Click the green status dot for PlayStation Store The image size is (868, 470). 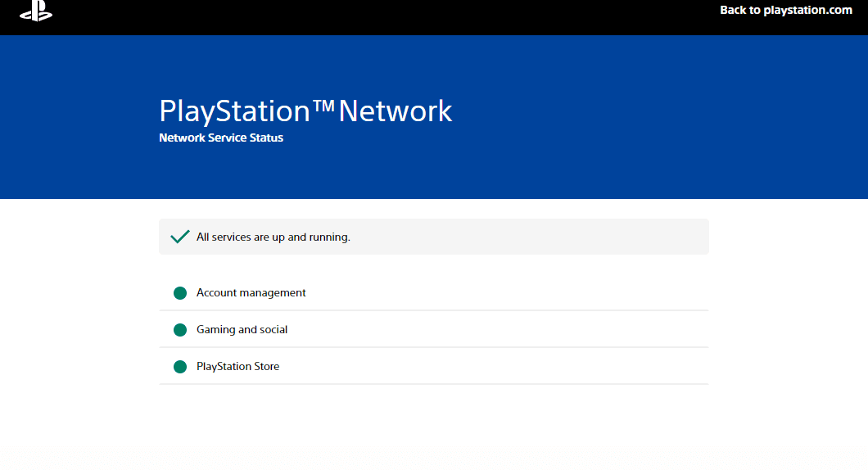coord(180,367)
